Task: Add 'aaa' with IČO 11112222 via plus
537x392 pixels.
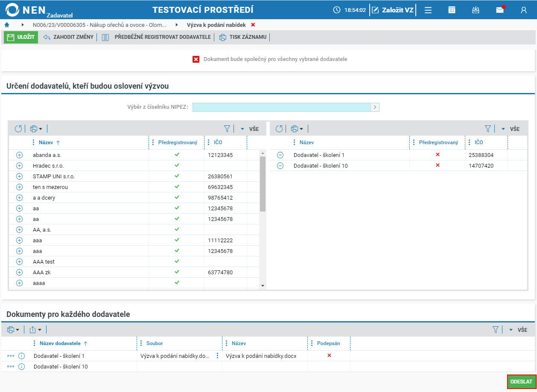Action: coord(19,240)
